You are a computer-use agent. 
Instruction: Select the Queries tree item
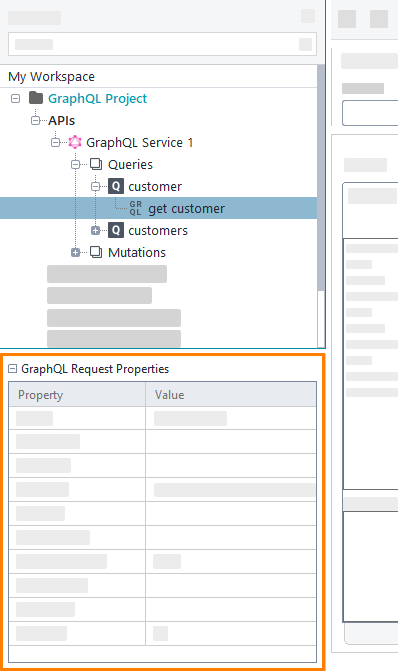click(x=130, y=165)
